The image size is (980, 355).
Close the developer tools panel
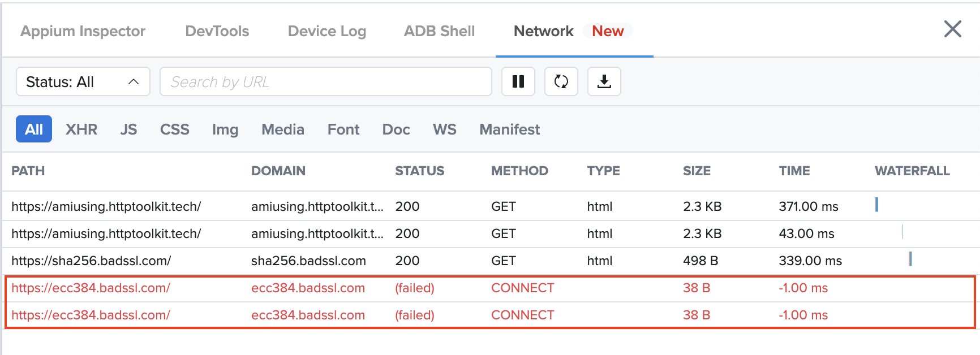pyautogui.click(x=952, y=29)
